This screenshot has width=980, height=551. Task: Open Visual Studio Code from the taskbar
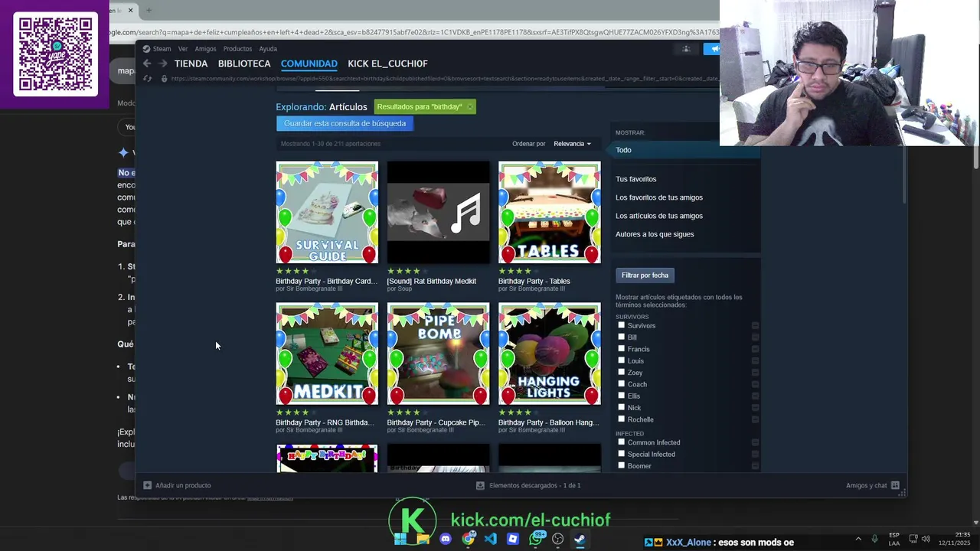point(490,539)
